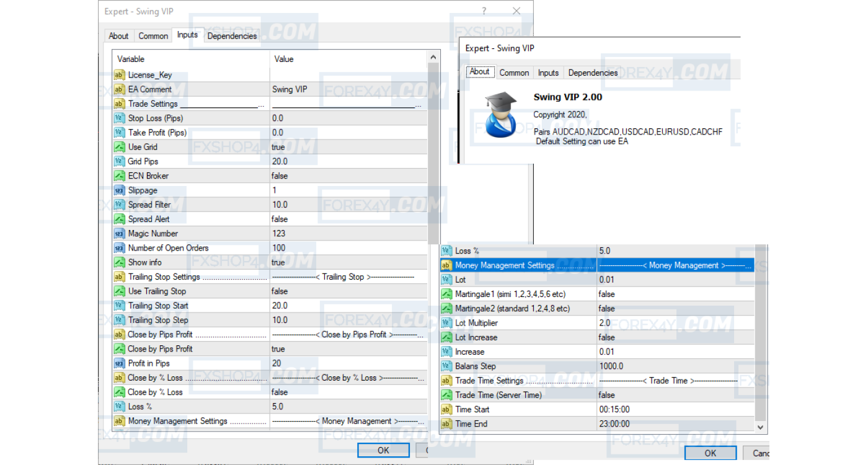Click the Slippage integer icon
The height and width of the screenshot is (465, 868).
[120, 190]
